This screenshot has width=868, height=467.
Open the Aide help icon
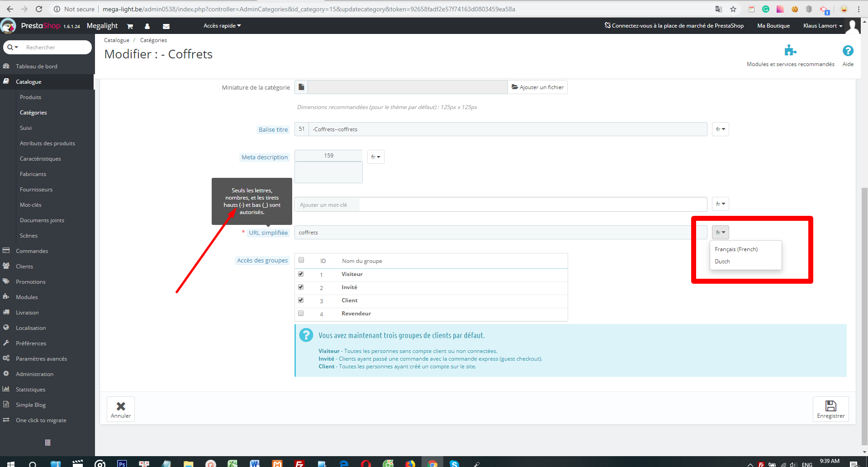[848, 51]
